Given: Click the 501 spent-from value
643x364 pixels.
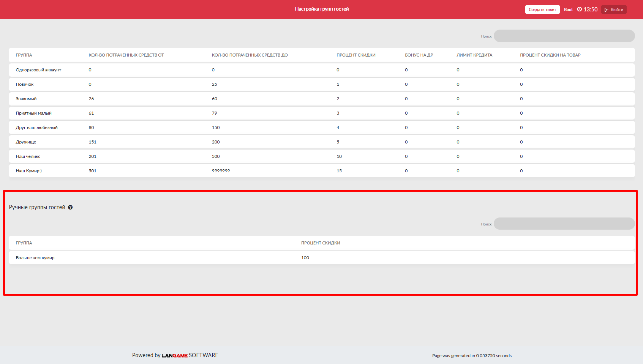Looking at the screenshot, I should coord(93,171).
